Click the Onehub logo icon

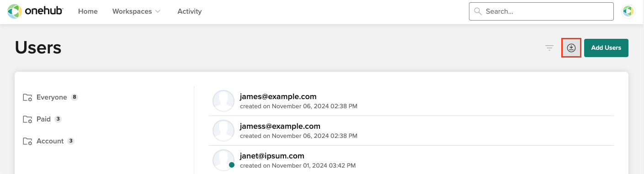[15, 11]
